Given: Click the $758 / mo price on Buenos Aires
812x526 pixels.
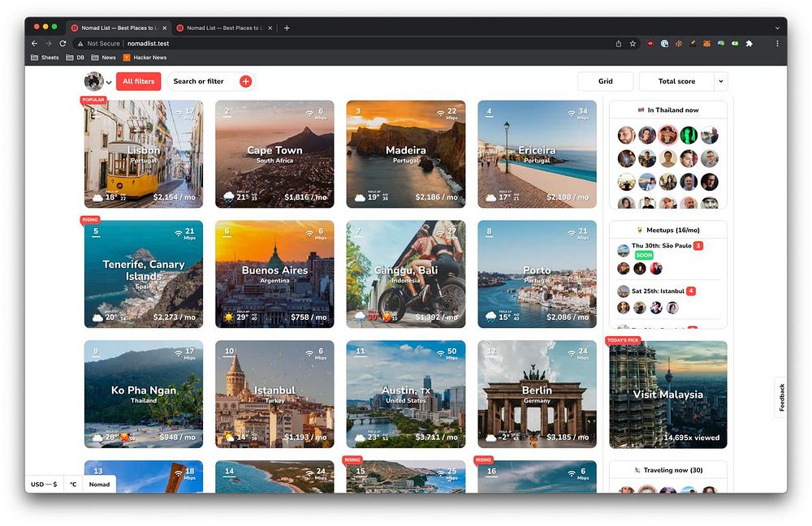Looking at the screenshot, I should coord(309,317).
